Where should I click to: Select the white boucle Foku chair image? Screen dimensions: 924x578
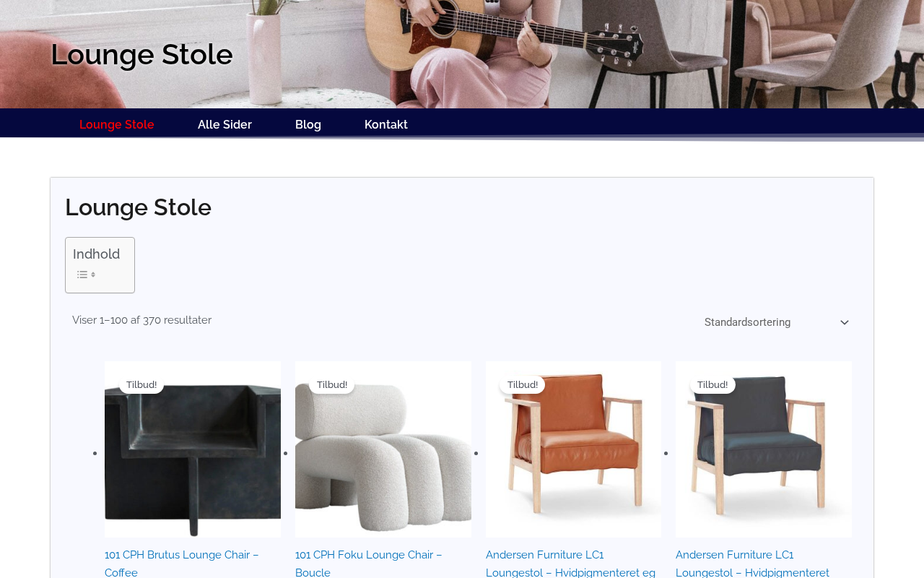[383, 449]
